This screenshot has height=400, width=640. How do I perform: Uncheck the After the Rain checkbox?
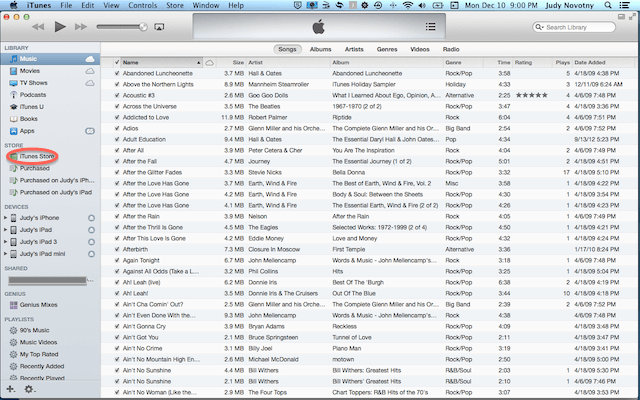click(x=117, y=216)
